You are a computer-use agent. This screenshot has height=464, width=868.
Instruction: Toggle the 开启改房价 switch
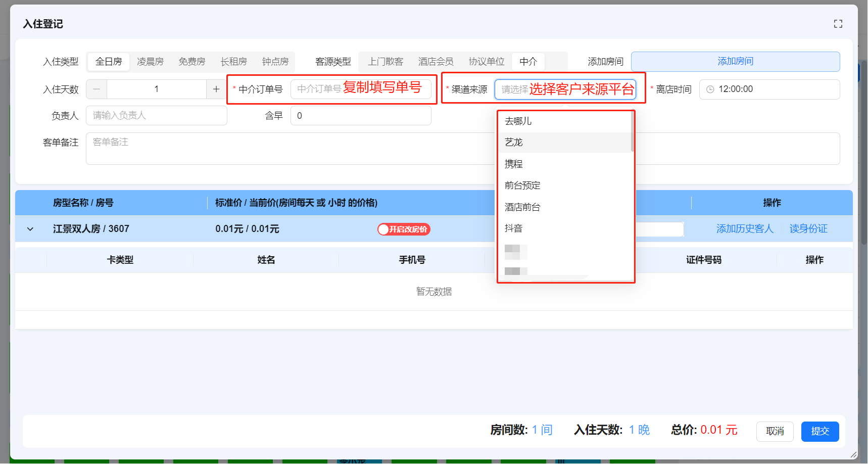point(403,229)
